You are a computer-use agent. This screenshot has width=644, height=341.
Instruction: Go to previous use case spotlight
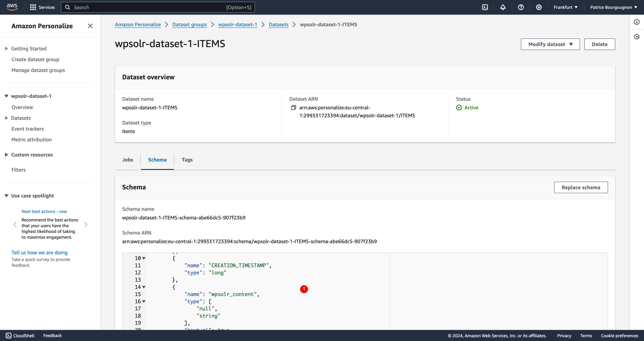point(15,224)
